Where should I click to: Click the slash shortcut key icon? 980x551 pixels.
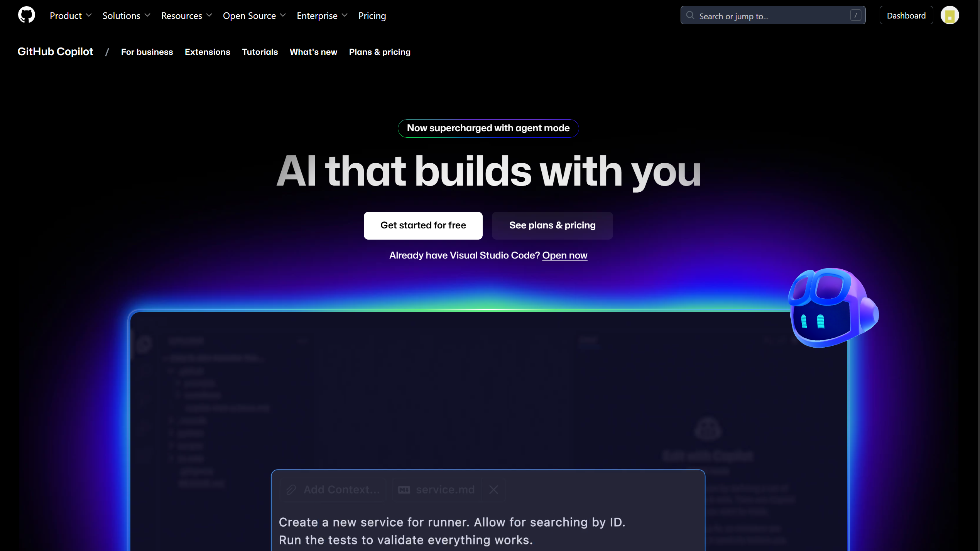click(855, 15)
